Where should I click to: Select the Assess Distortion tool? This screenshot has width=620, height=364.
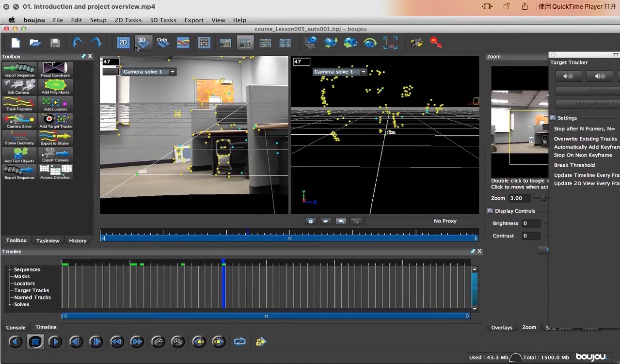coord(55,172)
